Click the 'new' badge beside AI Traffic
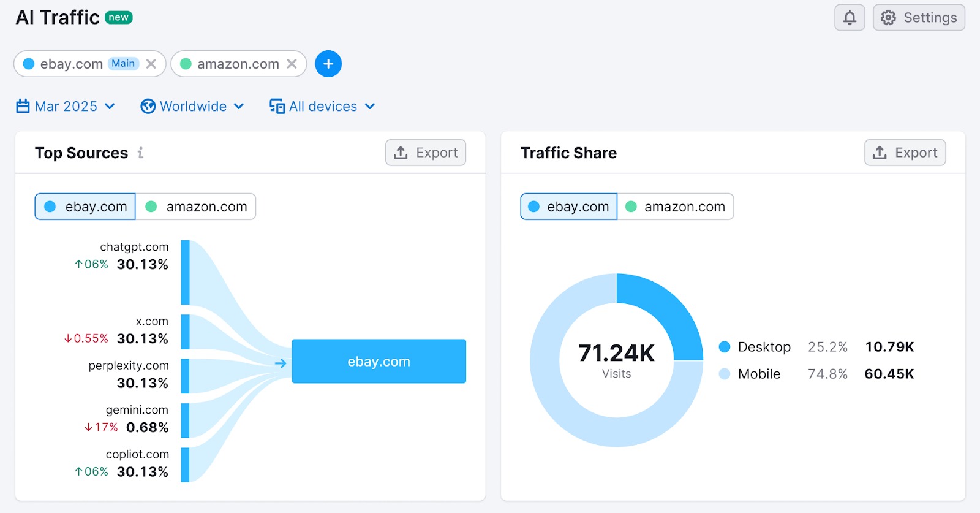Image resolution: width=980 pixels, height=513 pixels. point(119,17)
